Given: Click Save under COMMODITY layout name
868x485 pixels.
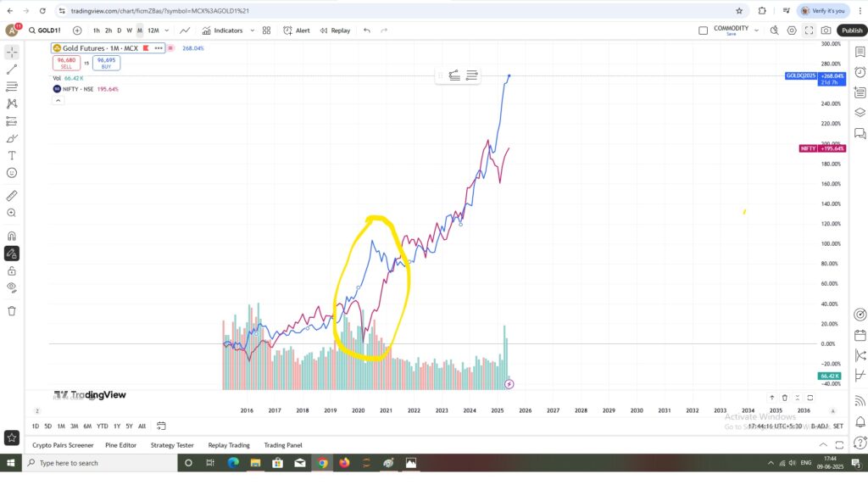Looking at the screenshot, I should (x=732, y=34).
